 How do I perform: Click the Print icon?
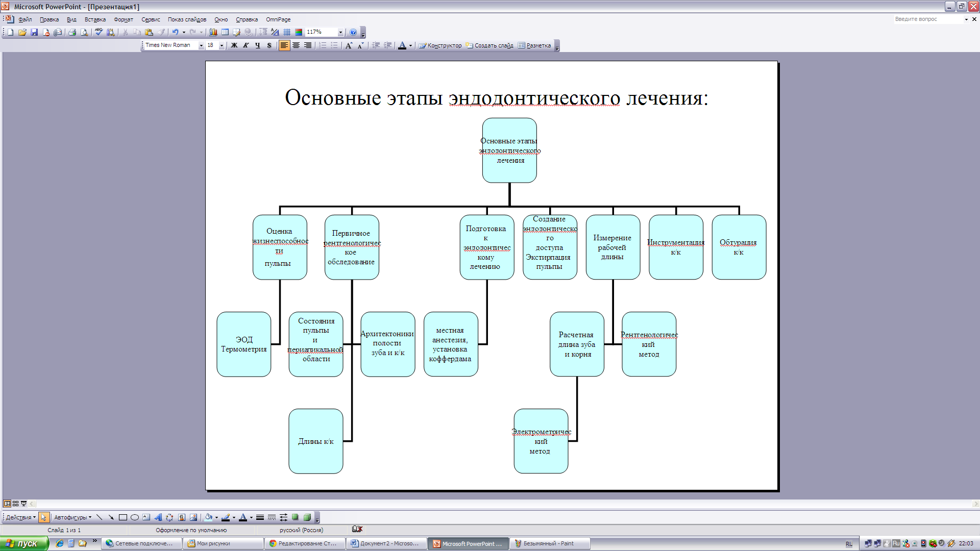(72, 32)
